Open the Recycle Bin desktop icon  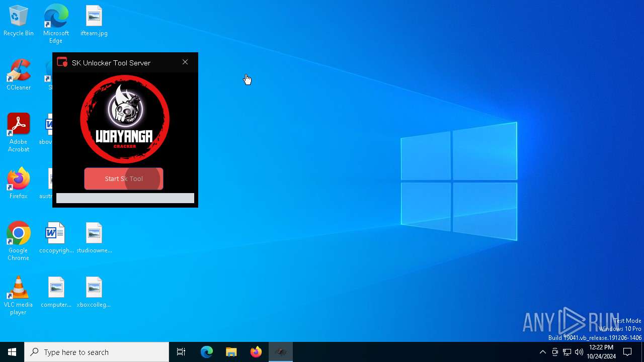pyautogui.click(x=19, y=21)
